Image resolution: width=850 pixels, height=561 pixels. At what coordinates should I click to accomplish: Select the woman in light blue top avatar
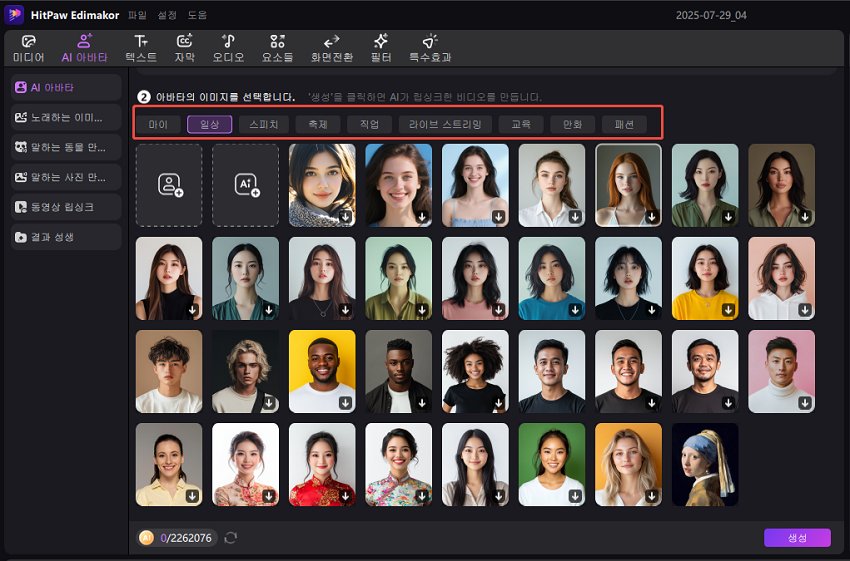pyautogui.click(x=475, y=185)
